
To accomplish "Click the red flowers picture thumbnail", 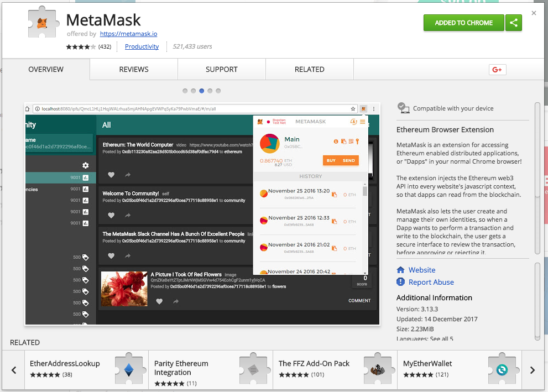I will (x=124, y=289).
